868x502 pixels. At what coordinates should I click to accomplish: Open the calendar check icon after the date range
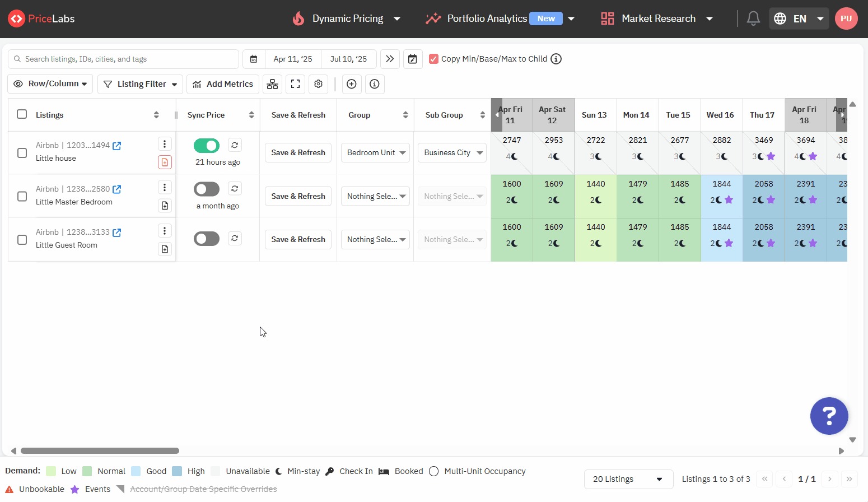tap(413, 59)
